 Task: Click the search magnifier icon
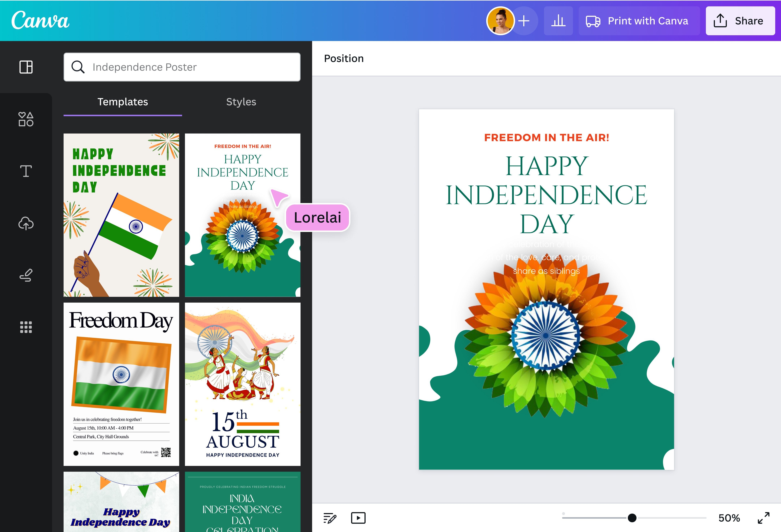point(78,67)
